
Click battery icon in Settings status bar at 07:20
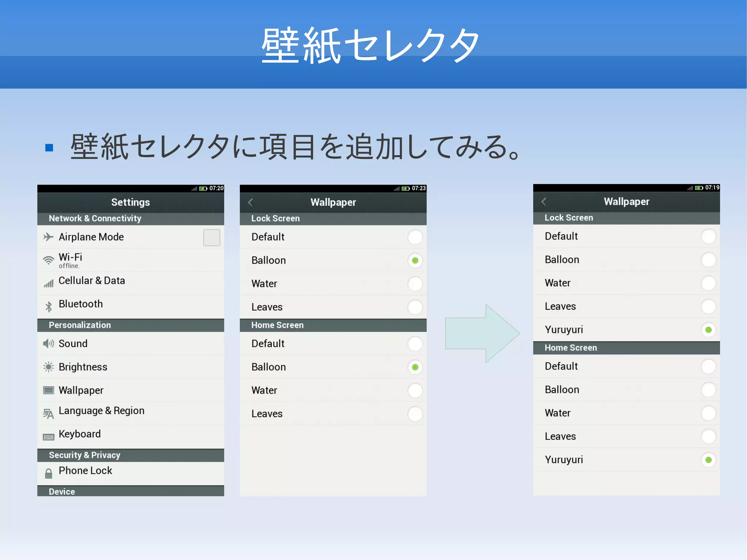click(x=203, y=189)
